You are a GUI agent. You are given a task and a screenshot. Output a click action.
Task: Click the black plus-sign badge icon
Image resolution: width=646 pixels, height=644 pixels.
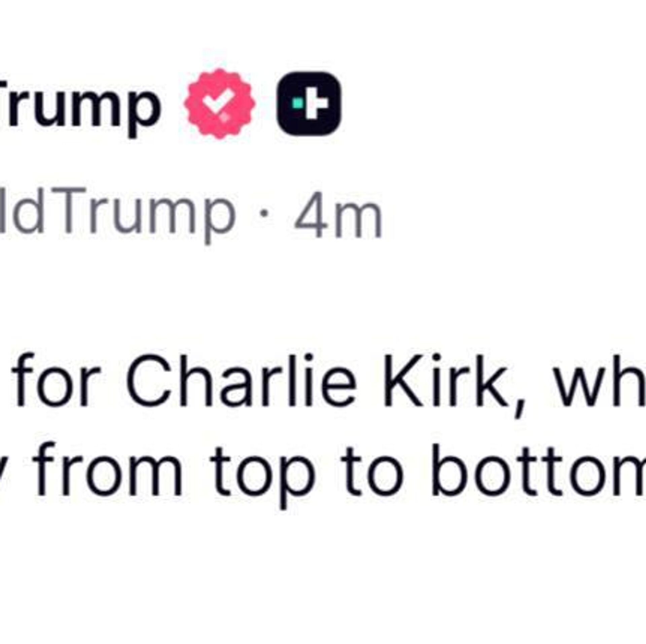[309, 103]
